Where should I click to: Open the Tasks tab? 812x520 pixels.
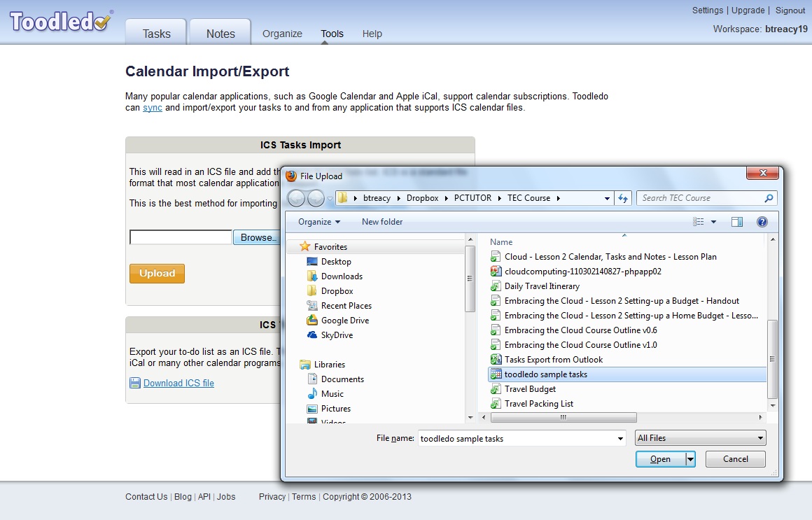point(156,33)
